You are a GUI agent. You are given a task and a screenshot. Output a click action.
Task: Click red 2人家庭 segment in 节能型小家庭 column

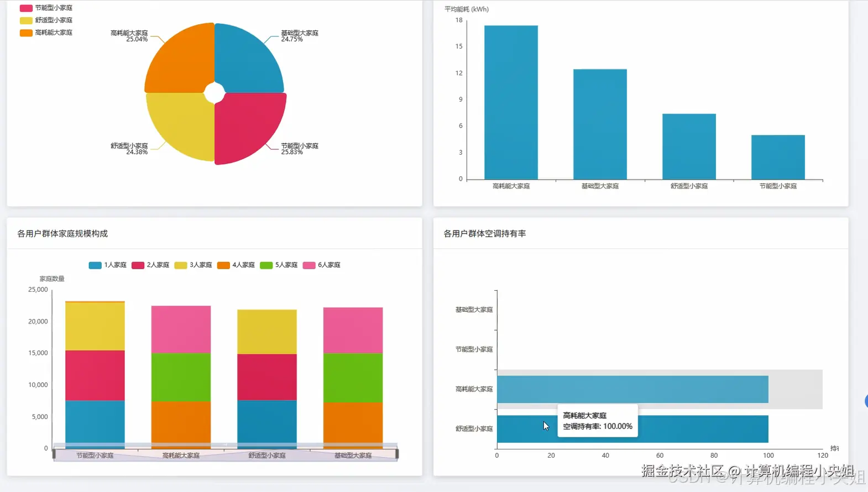(x=95, y=375)
